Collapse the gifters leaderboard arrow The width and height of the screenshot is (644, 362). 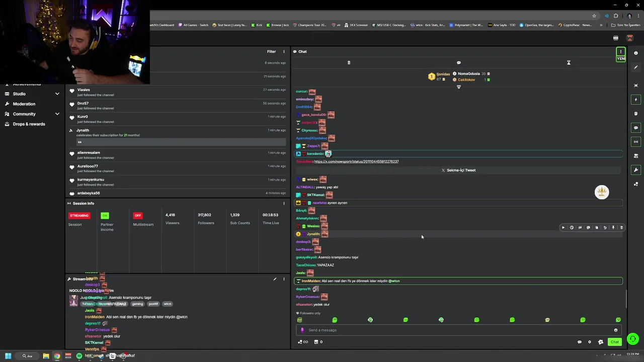click(x=458, y=87)
